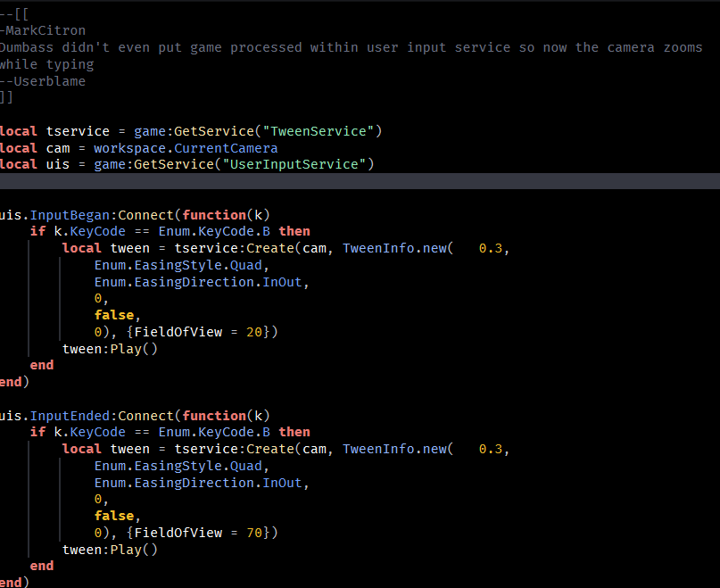Click the word 'Dumbass' in the comment

pos(27,48)
